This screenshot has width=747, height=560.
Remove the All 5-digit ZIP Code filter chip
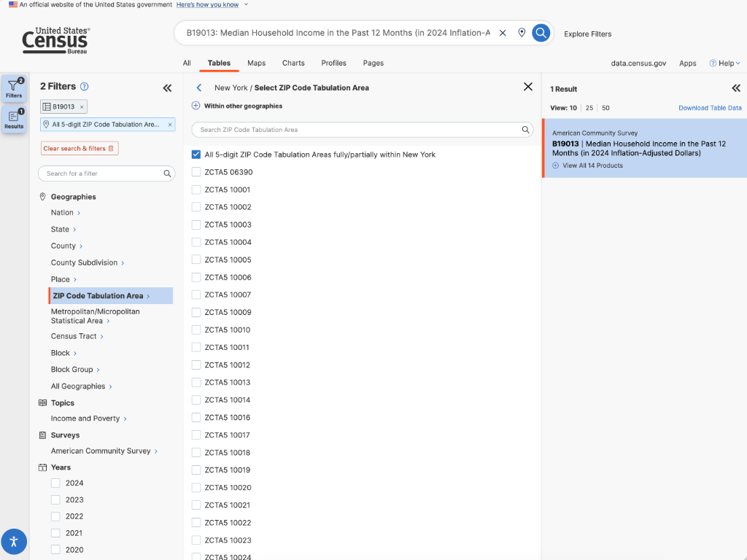pyautogui.click(x=170, y=125)
